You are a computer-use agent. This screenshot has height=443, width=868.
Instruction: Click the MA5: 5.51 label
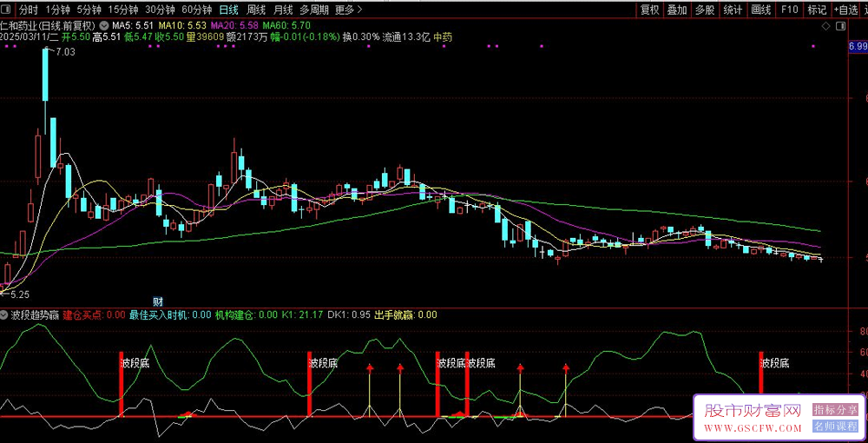point(134,25)
